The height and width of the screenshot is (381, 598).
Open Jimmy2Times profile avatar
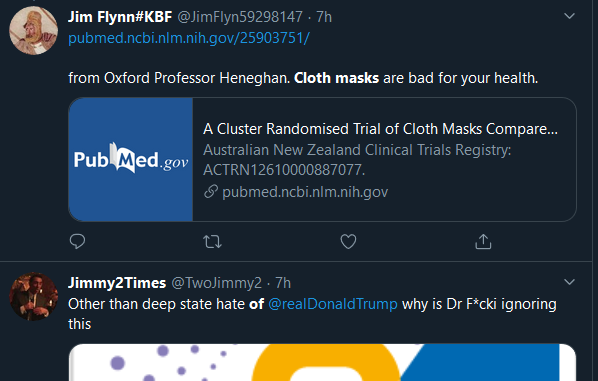point(34,296)
